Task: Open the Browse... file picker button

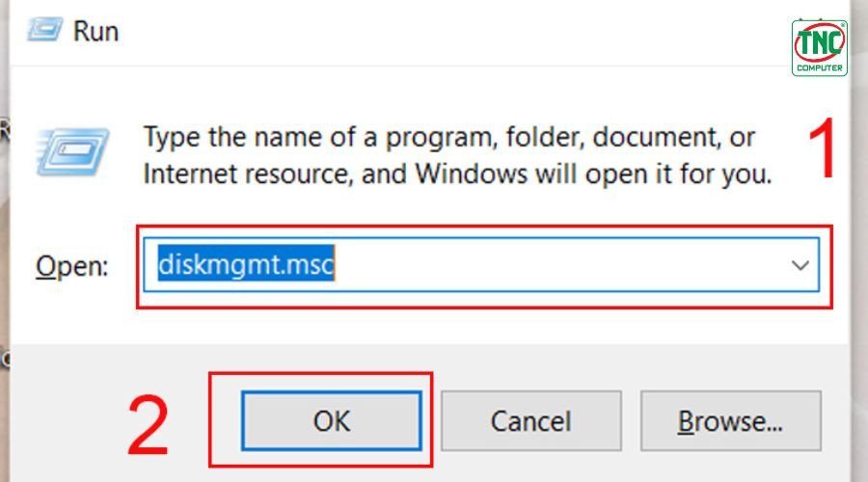Action: 730,421
